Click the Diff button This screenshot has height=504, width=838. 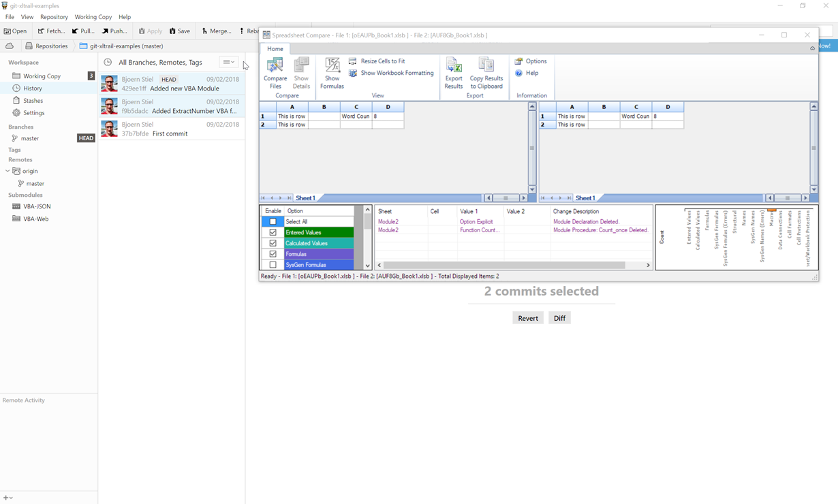pos(559,317)
